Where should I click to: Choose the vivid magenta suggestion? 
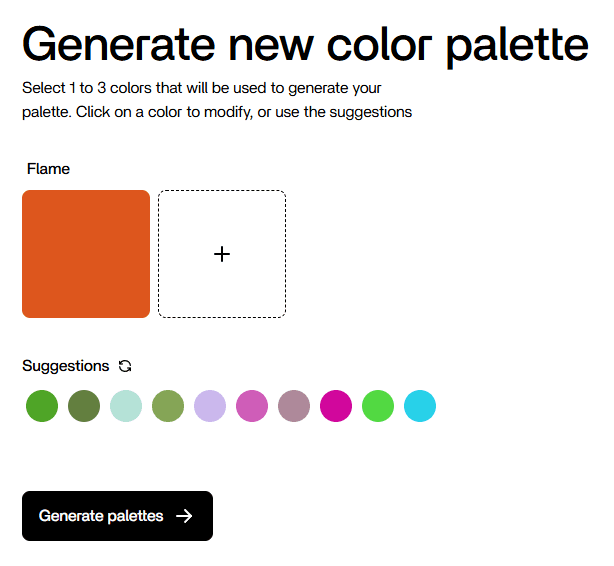336,406
